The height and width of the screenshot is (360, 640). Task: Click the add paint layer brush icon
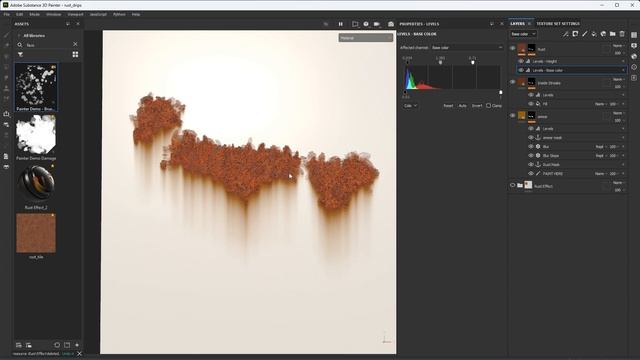point(584,34)
